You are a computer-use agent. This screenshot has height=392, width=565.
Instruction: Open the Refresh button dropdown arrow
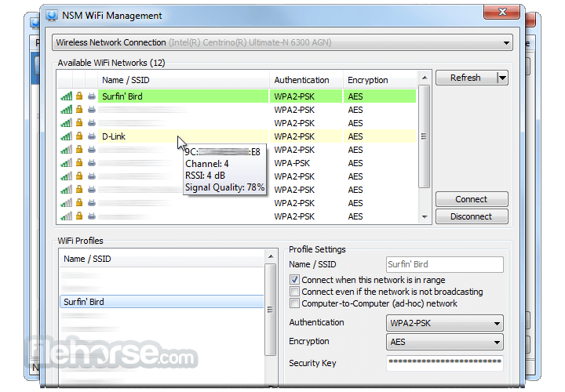tap(502, 78)
